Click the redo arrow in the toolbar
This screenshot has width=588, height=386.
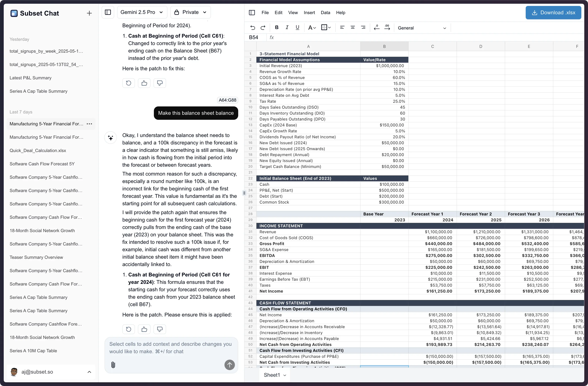pos(263,28)
